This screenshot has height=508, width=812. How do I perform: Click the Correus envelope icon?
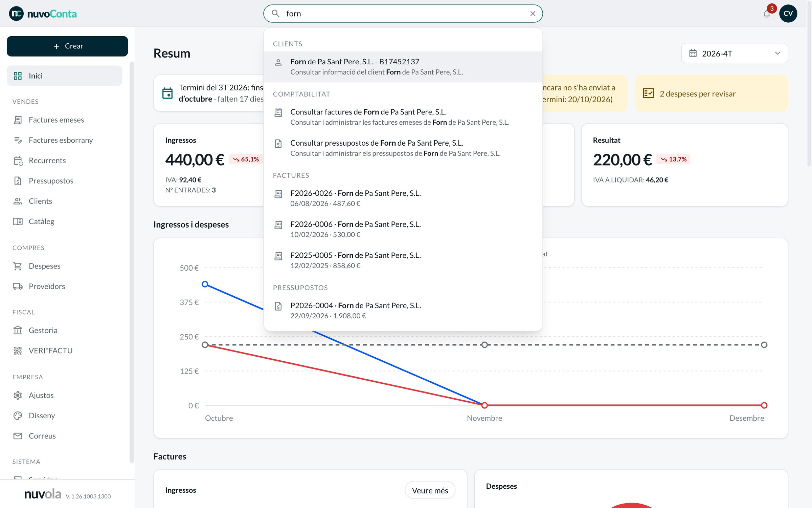[x=18, y=436]
